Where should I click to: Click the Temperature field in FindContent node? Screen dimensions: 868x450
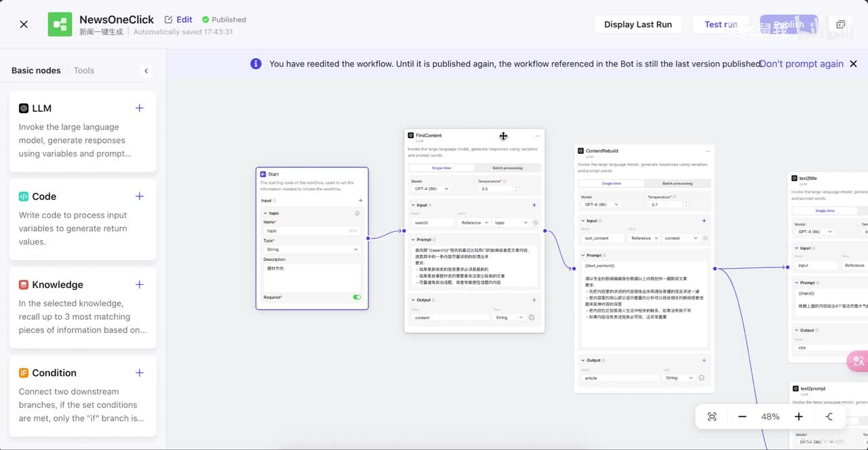(495, 189)
